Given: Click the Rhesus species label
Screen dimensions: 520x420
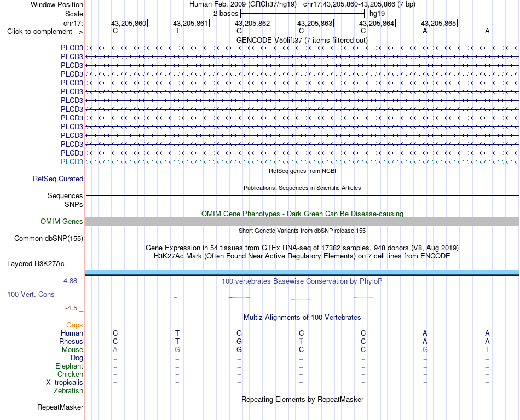Looking at the screenshot, I should coord(71,341).
